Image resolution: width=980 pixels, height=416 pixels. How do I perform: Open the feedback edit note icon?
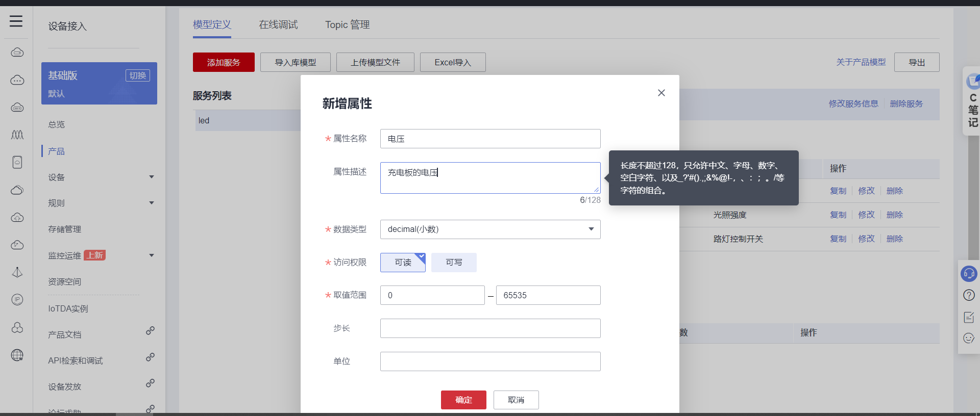coord(969,317)
